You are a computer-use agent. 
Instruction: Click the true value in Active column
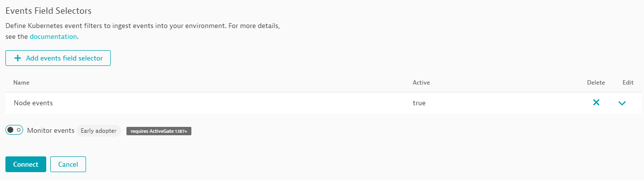(x=419, y=103)
